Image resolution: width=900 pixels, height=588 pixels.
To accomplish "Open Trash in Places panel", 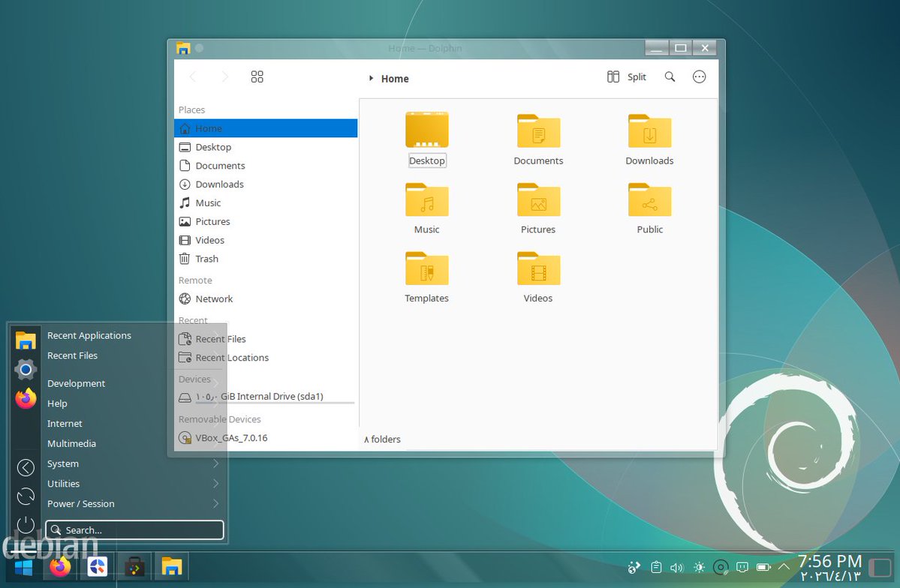I will tap(266, 259).
